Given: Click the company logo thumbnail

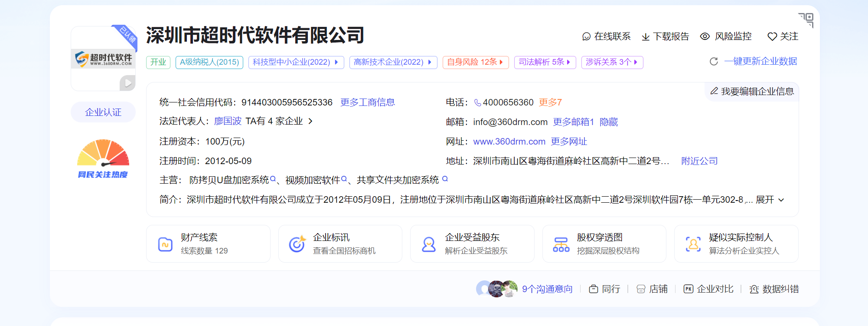Looking at the screenshot, I should [x=103, y=59].
